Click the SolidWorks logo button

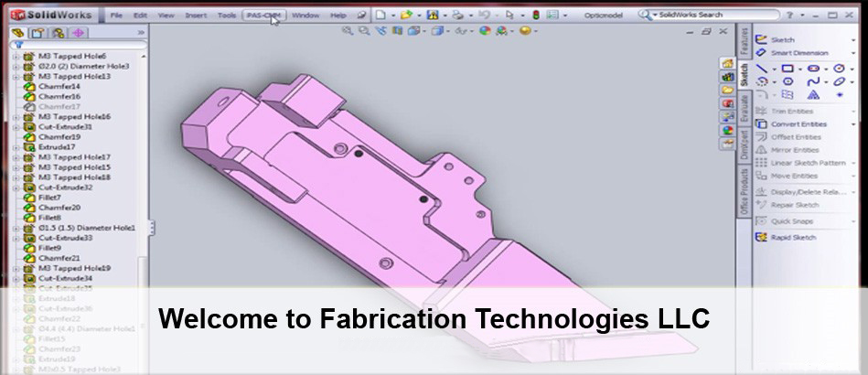pyautogui.click(x=51, y=15)
